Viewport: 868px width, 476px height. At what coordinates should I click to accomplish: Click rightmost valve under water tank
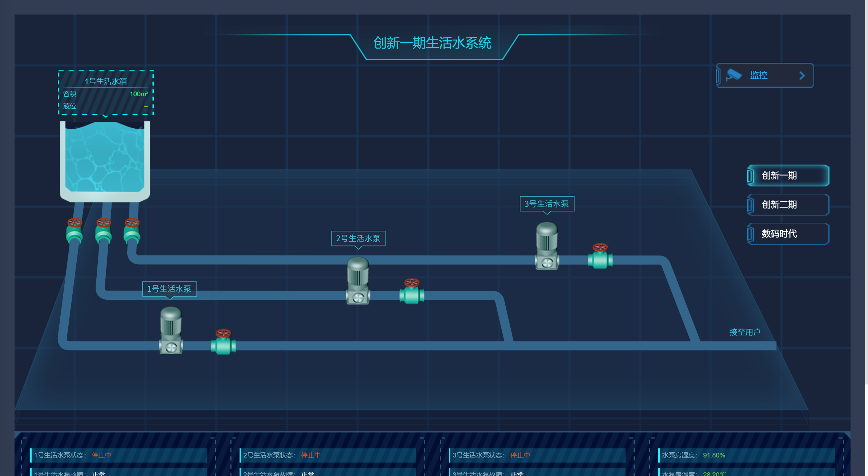[x=132, y=231]
